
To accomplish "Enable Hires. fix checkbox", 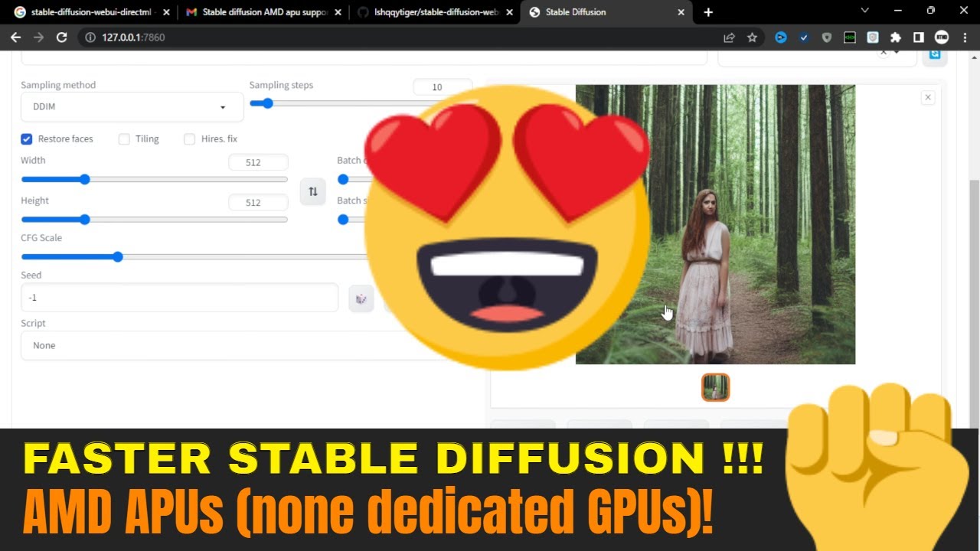I will [189, 139].
